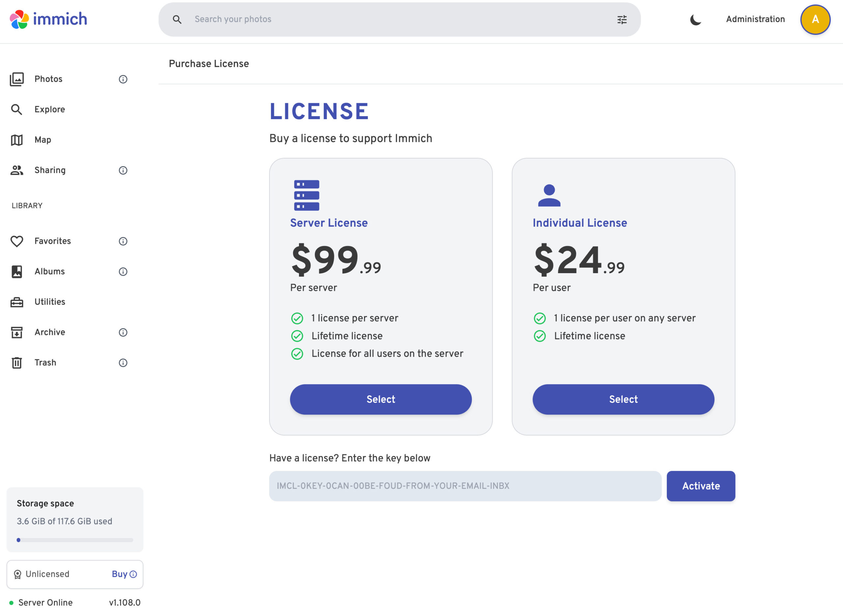Click the 'Per user' label
The width and height of the screenshot is (843, 616).
coord(551,288)
